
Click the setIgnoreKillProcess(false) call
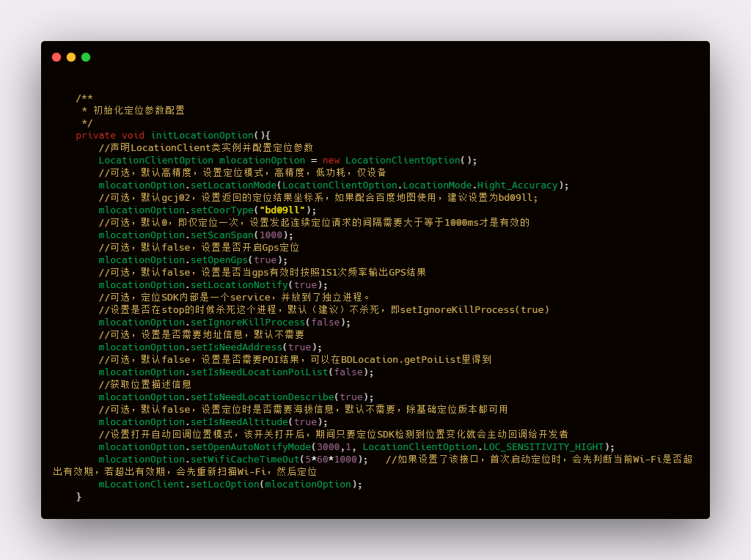click(271, 322)
